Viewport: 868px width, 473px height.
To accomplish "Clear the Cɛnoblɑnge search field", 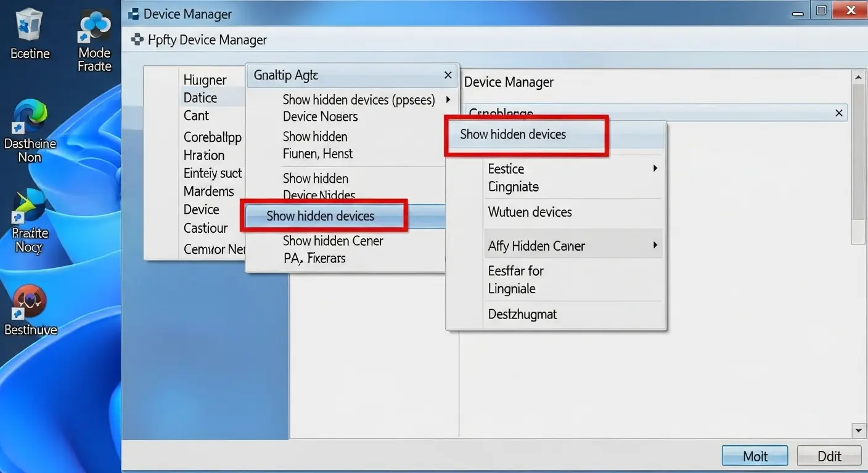I will (x=838, y=113).
